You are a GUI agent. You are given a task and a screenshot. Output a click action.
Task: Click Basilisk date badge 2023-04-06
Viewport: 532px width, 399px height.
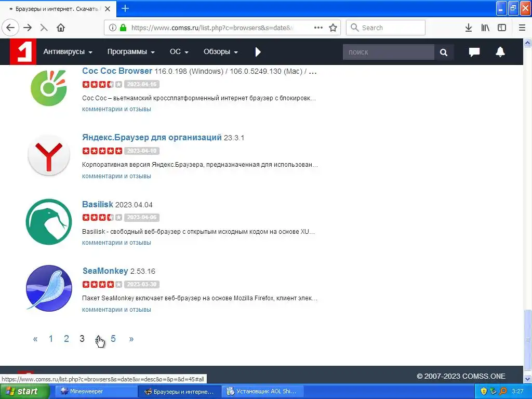pos(142,218)
